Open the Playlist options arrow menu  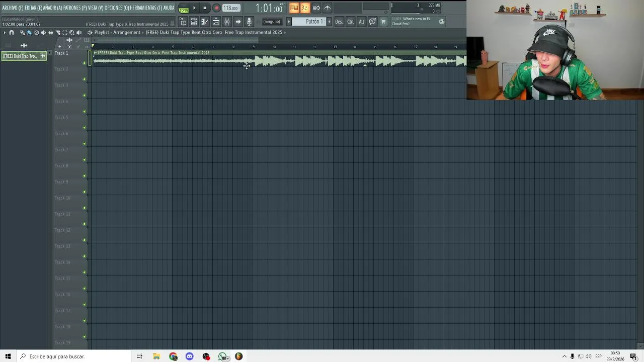pos(5,33)
